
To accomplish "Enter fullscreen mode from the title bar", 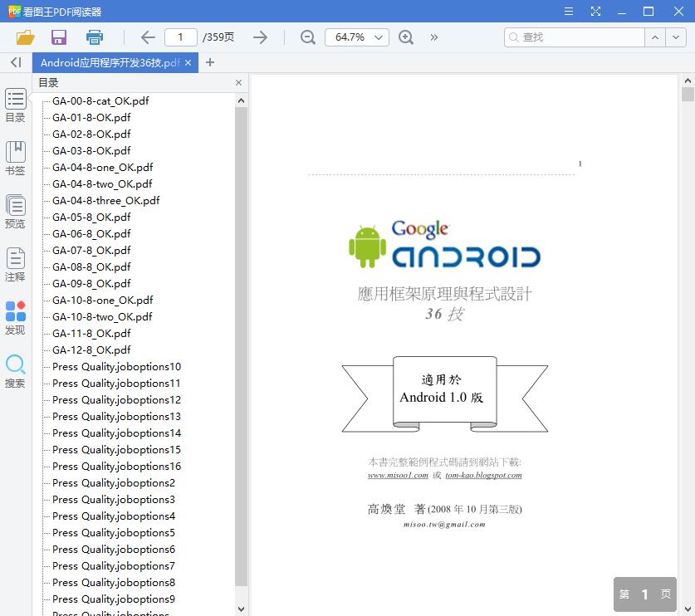I will (x=595, y=11).
